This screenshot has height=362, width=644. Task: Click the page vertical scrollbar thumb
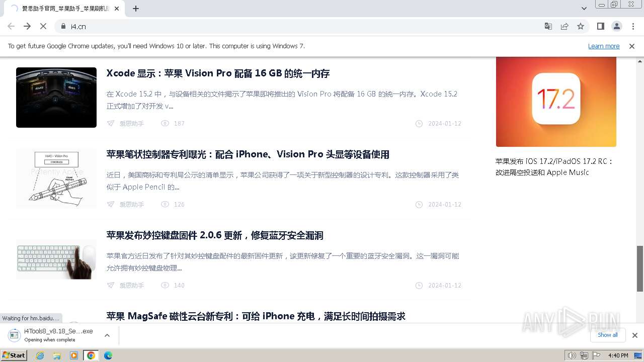[640, 268]
